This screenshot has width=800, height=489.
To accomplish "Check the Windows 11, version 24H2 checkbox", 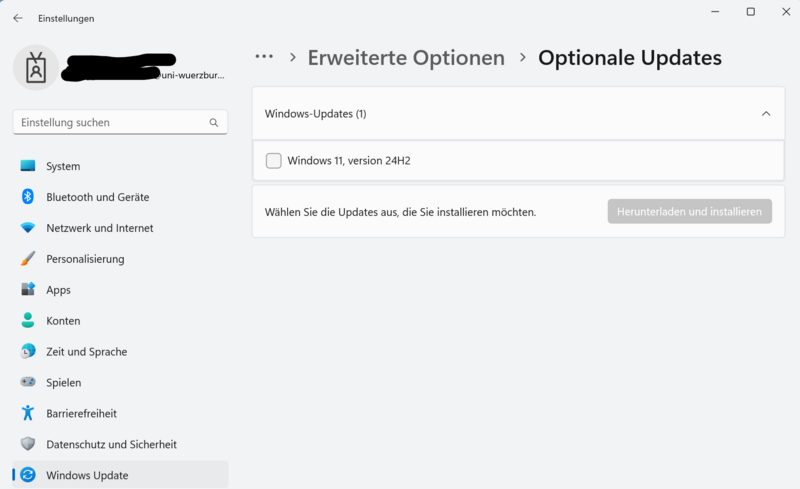I will pos(274,161).
